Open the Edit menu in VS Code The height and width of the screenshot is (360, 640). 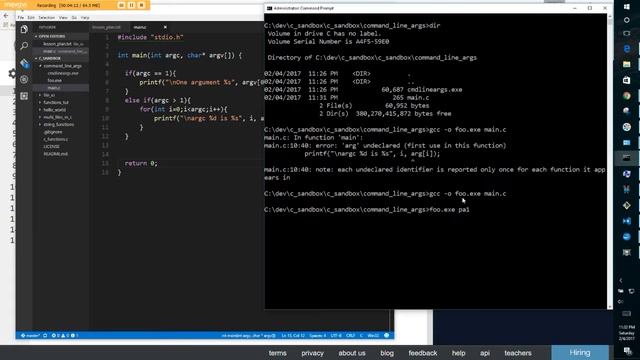[31, 18]
